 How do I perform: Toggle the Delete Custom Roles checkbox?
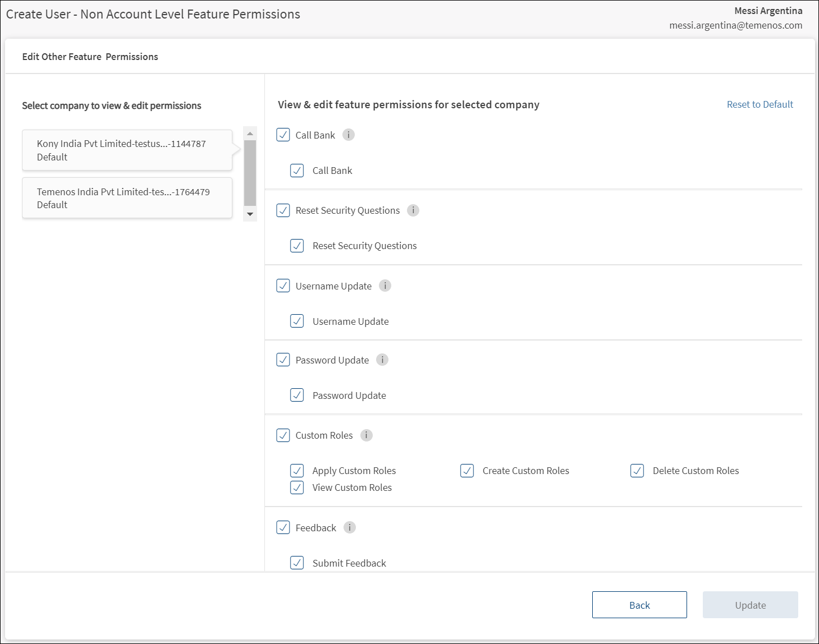coord(637,471)
